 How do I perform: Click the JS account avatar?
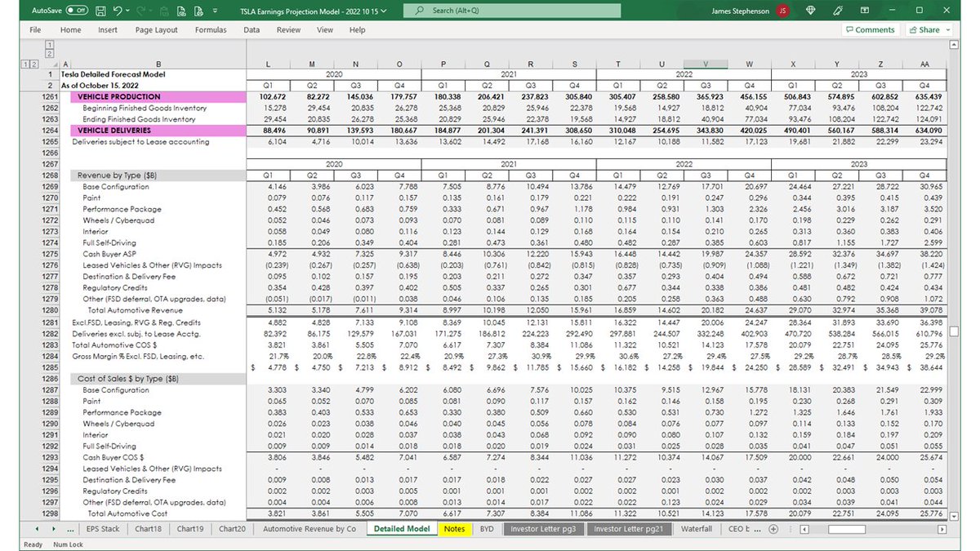click(x=783, y=11)
